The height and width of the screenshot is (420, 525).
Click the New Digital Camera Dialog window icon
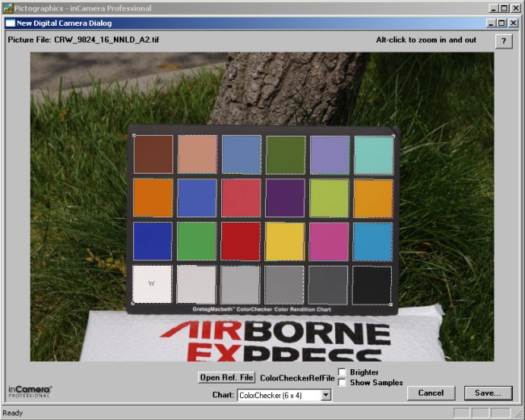click(x=10, y=23)
